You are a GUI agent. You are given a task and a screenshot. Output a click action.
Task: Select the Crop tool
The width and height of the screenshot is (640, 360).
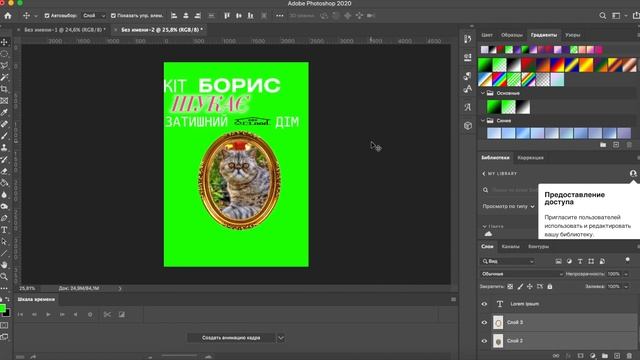pos(4,89)
